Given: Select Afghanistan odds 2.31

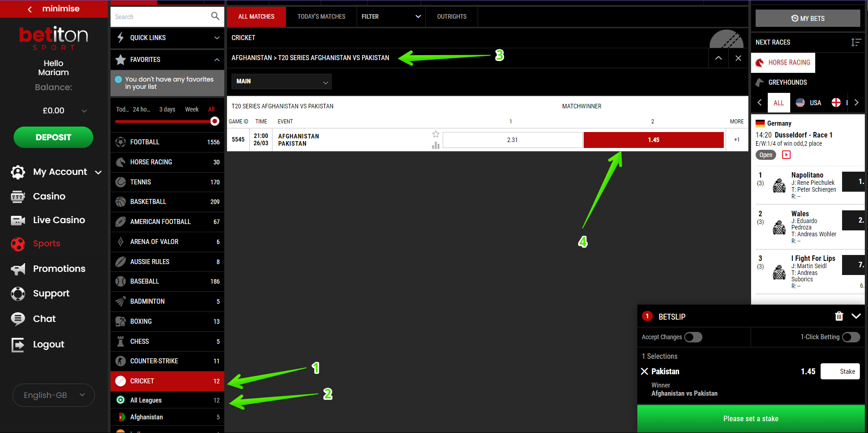Looking at the screenshot, I should click(x=512, y=140).
